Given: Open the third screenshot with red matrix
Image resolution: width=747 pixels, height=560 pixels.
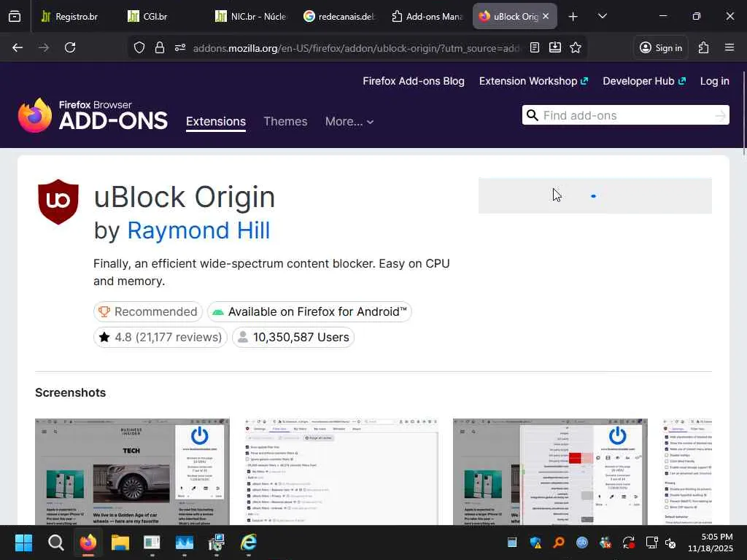Looking at the screenshot, I should (x=550, y=472).
